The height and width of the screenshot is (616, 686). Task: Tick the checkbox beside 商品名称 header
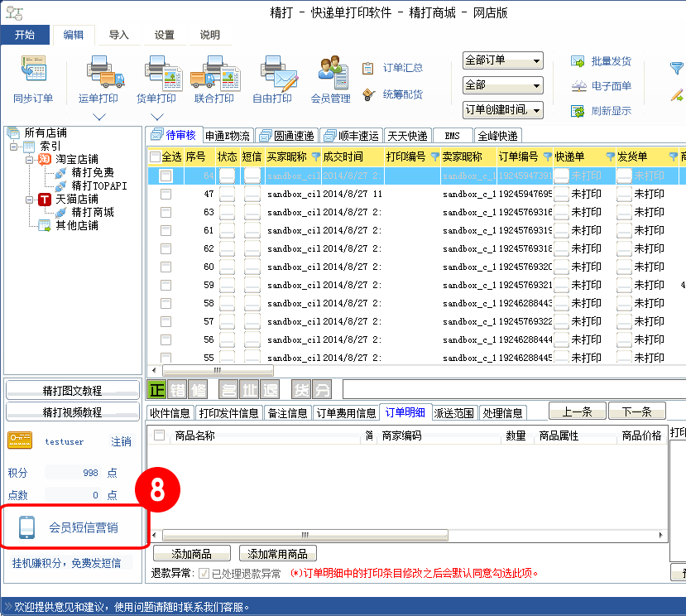click(160, 436)
